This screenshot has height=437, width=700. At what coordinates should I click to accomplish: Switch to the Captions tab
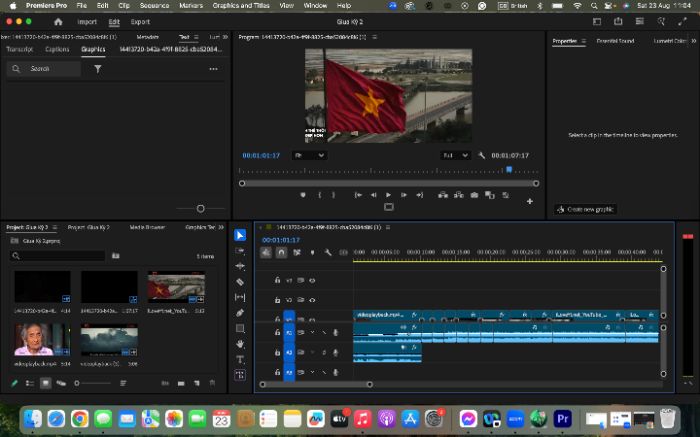pyautogui.click(x=57, y=49)
